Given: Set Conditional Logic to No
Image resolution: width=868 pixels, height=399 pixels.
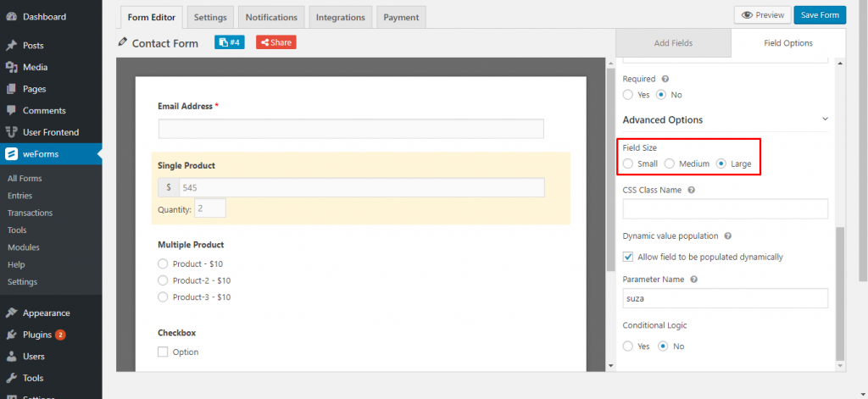Looking at the screenshot, I should (x=663, y=346).
